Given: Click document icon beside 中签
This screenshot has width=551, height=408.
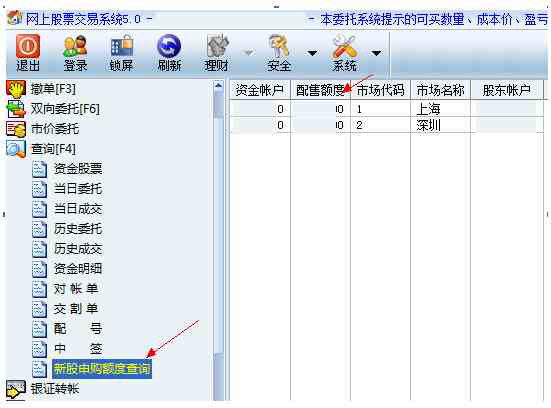Looking at the screenshot, I should [x=39, y=349].
